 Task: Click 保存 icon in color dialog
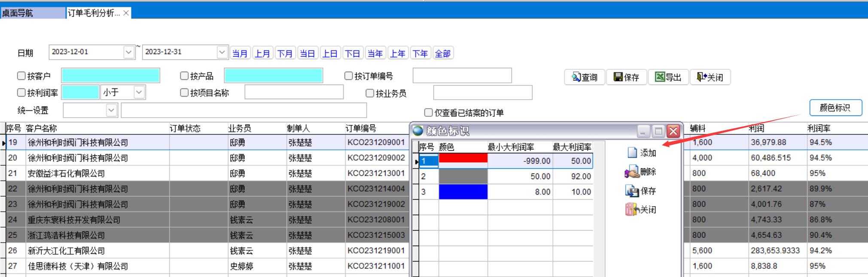(632, 191)
